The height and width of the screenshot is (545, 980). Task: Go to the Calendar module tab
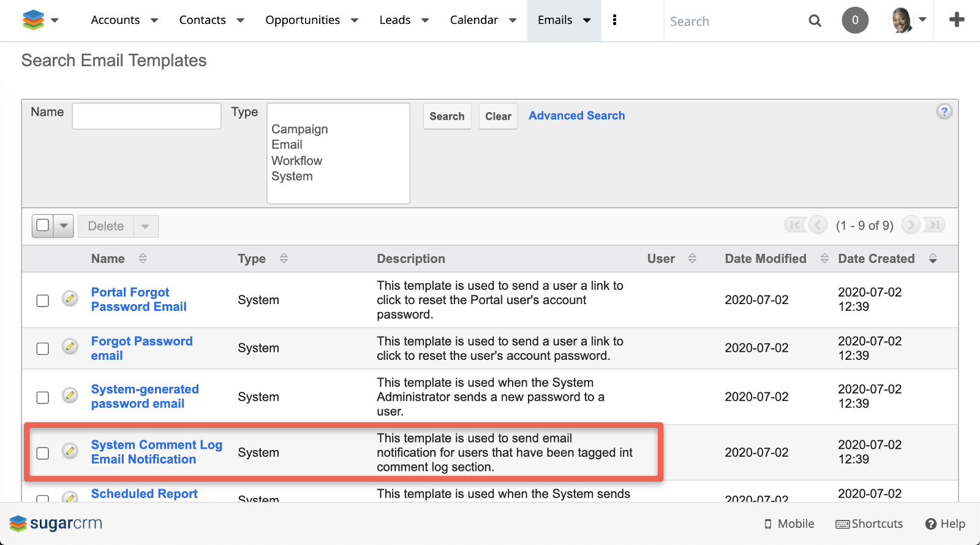(x=473, y=20)
